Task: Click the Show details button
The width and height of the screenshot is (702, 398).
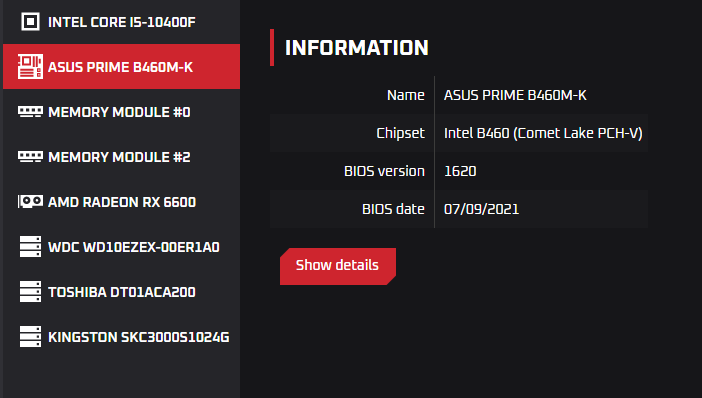Action: [338, 266]
